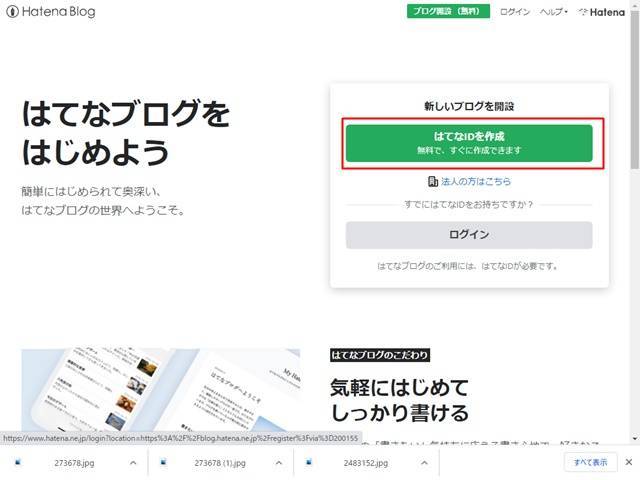The width and height of the screenshot is (640, 480).
Task: Open the 法人の方はこちら link
Action: click(476, 181)
